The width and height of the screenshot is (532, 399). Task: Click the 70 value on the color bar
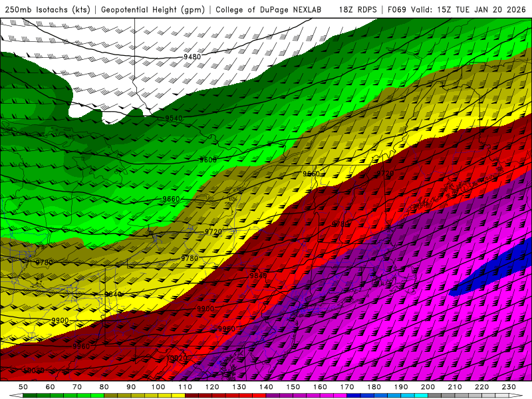(77, 387)
